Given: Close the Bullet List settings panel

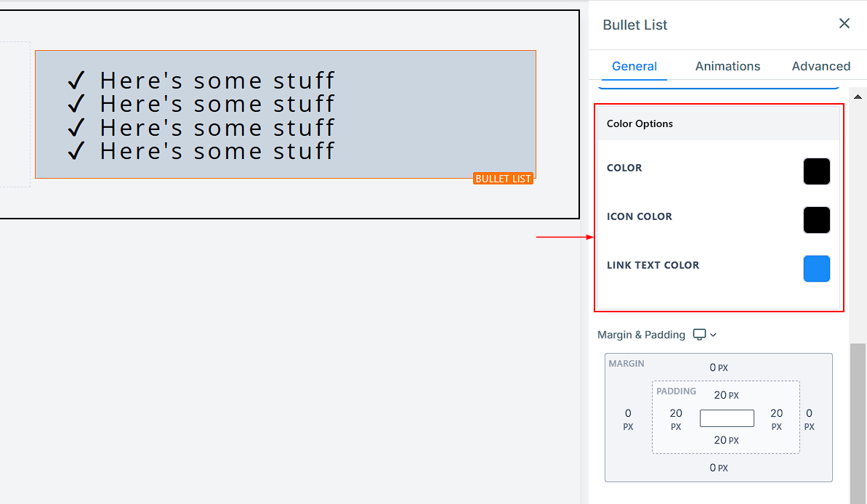Looking at the screenshot, I should pos(844,23).
